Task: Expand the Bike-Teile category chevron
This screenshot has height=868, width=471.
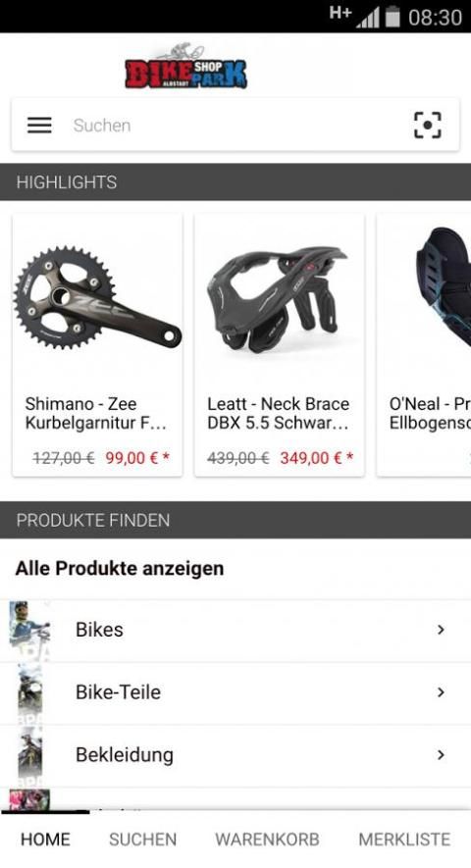Action: coord(441,692)
